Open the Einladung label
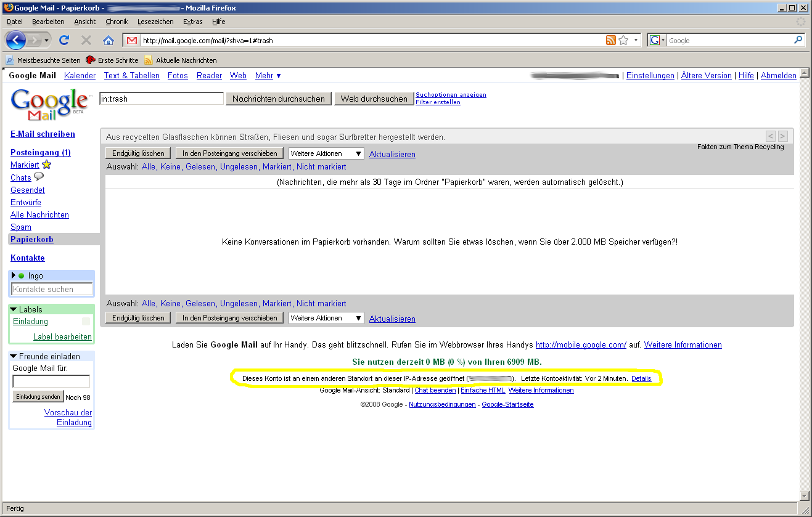The image size is (812, 517). point(30,322)
